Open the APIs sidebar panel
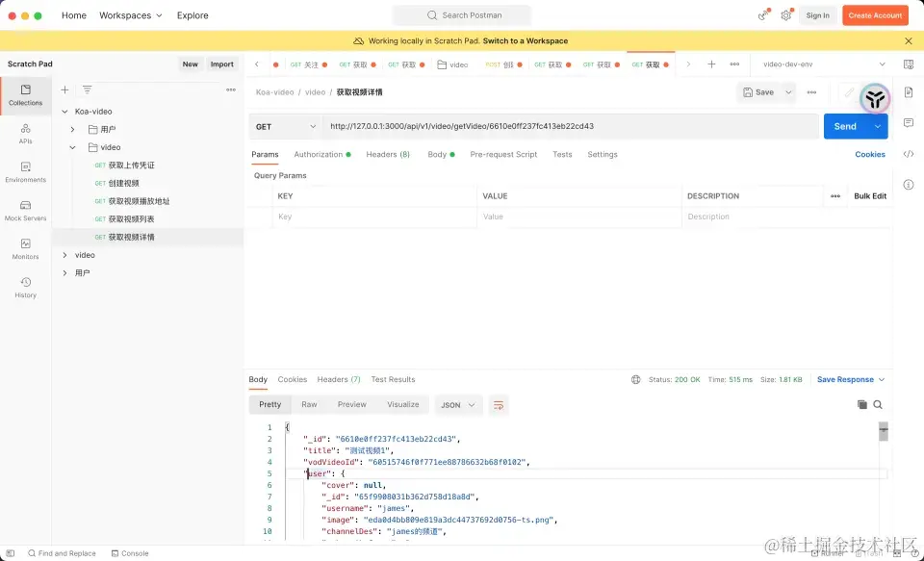This screenshot has height=561, width=924. point(25,134)
